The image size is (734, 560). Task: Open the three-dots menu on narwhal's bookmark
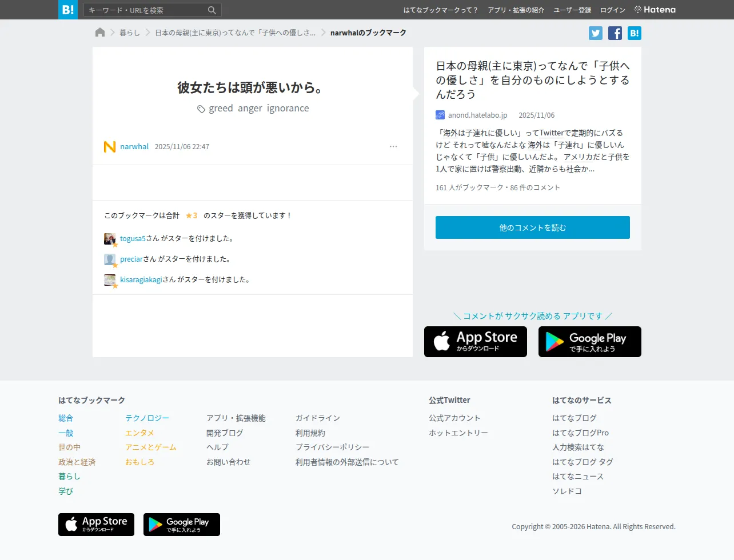[393, 147]
